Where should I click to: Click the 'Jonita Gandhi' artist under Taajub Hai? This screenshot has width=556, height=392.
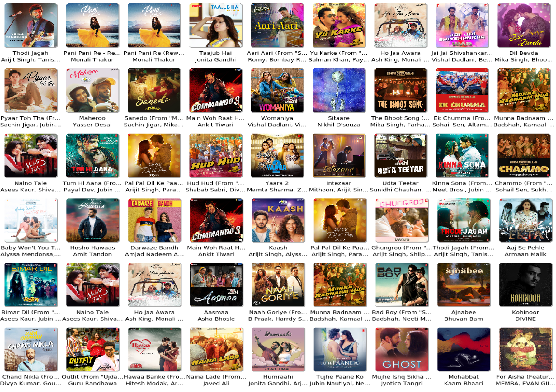[x=215, y=60]
